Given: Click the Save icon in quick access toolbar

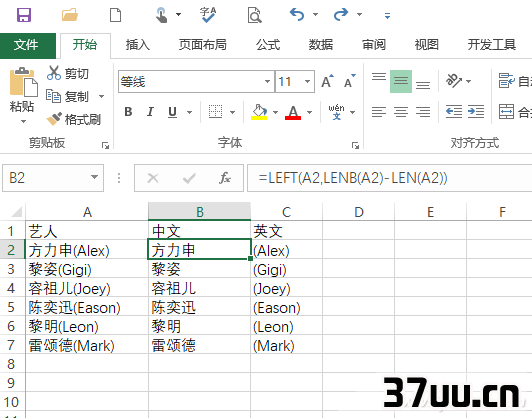Looking at the screenshot, I should 24,15.
